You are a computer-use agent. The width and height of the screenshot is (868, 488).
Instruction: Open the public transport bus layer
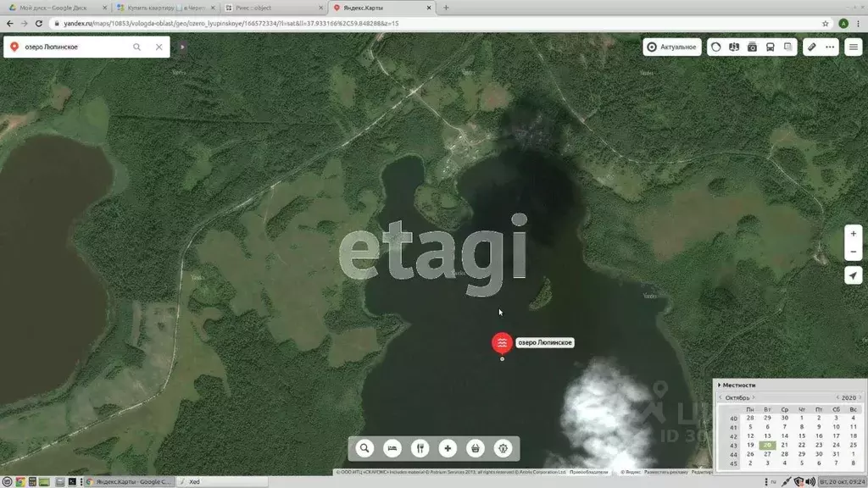[770, 47]
